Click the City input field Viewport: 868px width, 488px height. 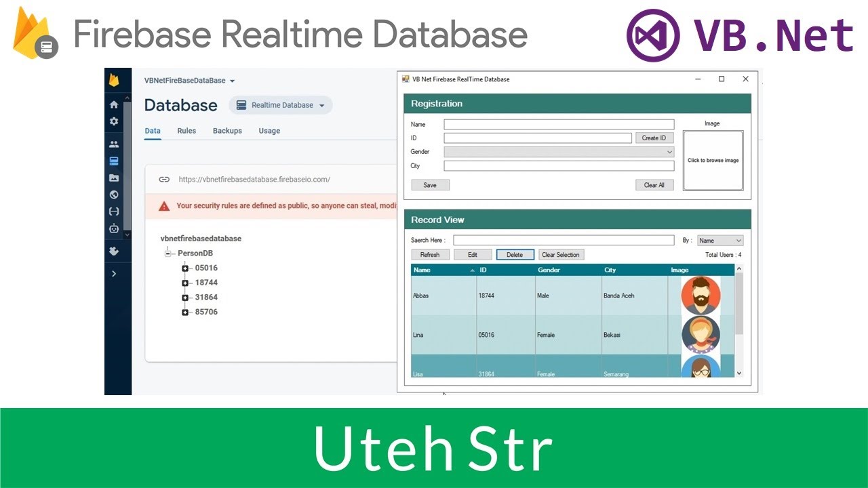pyautogui.click(x=559, y=166)
